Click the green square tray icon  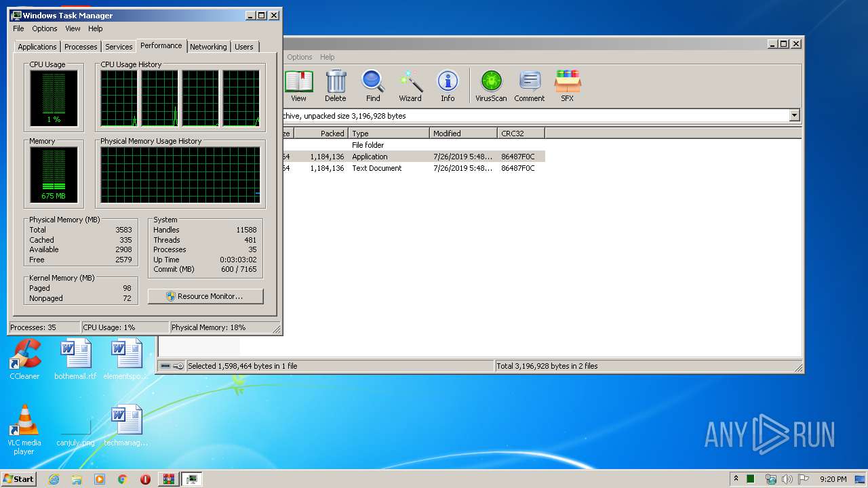pyautogui.click(x=751, y=479)
